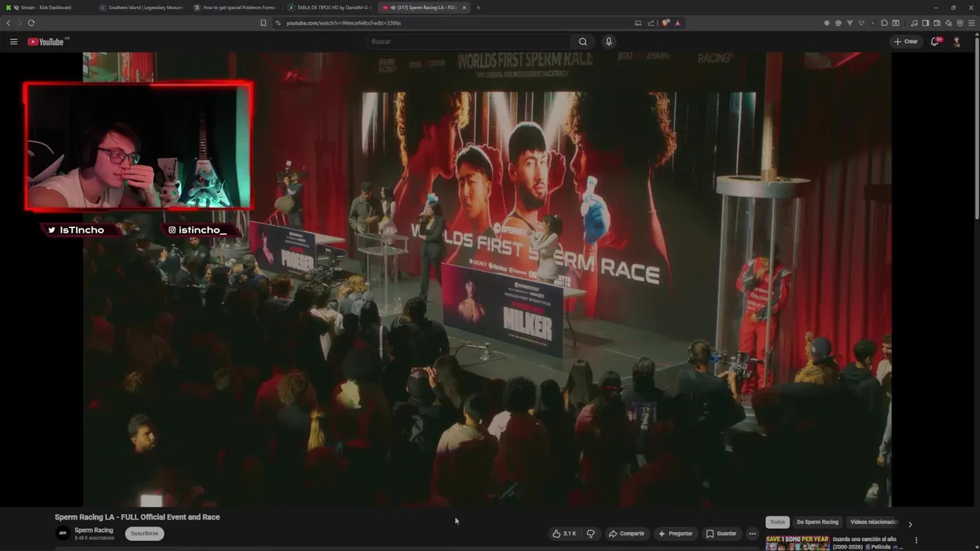Viewport: 980px width, 551px height.
Task: Like the video showing 3.1 K
Action: click(x=564, y=533)
